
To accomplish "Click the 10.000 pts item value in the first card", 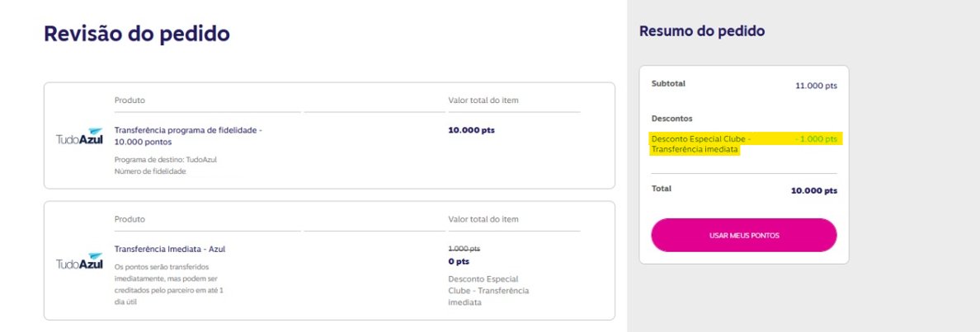I will 471,130.
